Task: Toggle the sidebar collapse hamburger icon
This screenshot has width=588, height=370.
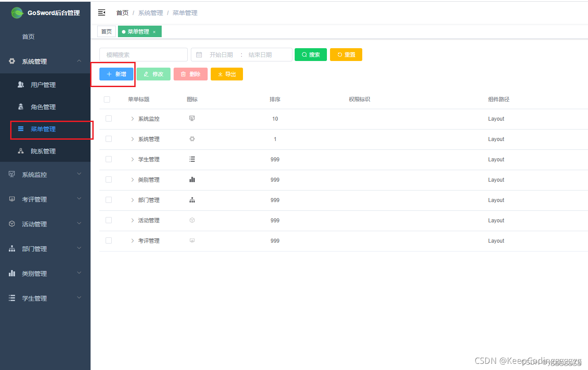Action: [x=102, y=12]
